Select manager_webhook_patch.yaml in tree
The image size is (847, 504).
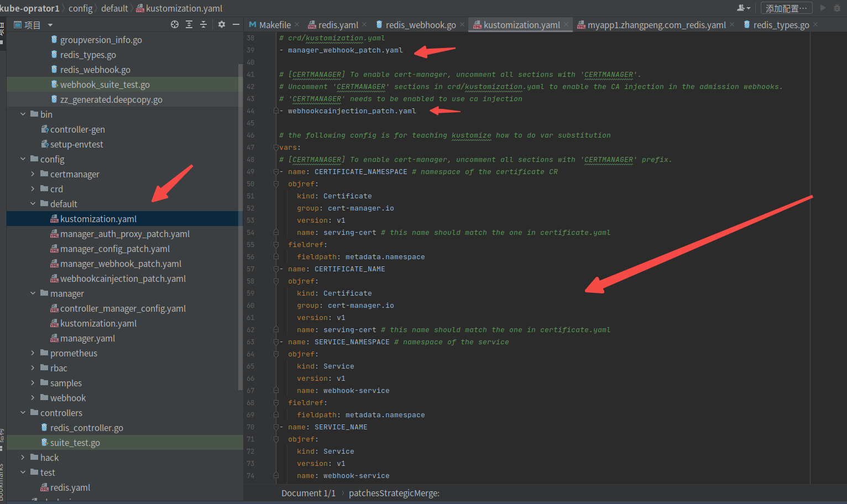coord(121,264)
